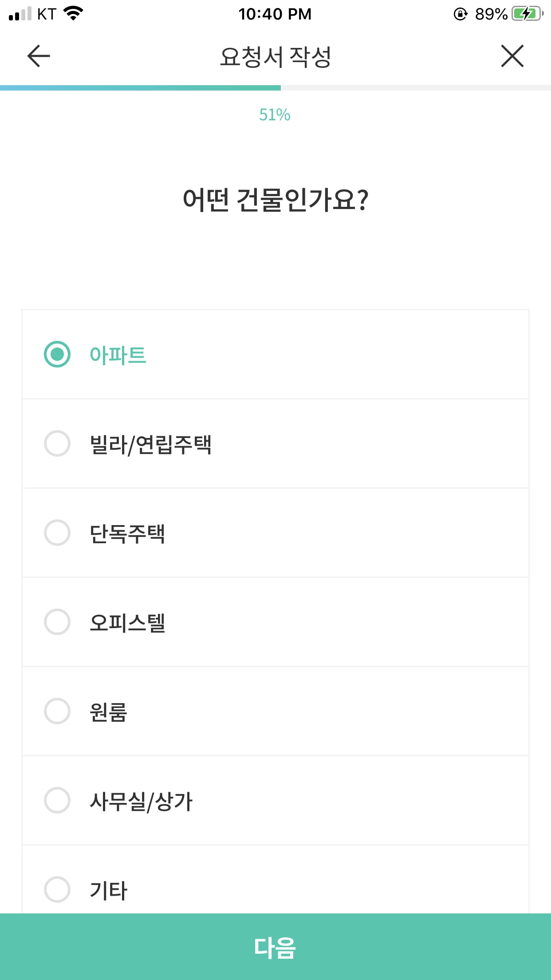The height and width of the screenshot is (980, 551).
Task: Tap the progress bar at top
Action: (x=275, y=88)
